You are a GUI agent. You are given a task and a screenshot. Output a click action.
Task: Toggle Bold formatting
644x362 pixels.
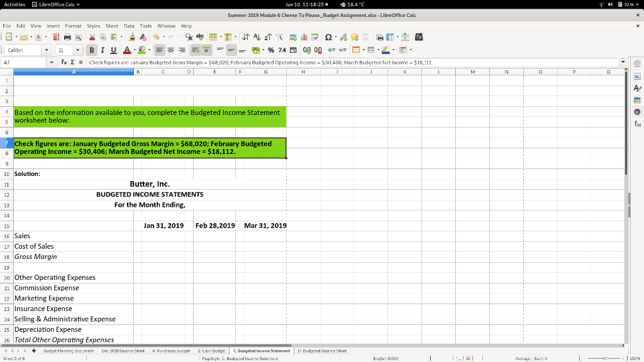tap(92, 50)
